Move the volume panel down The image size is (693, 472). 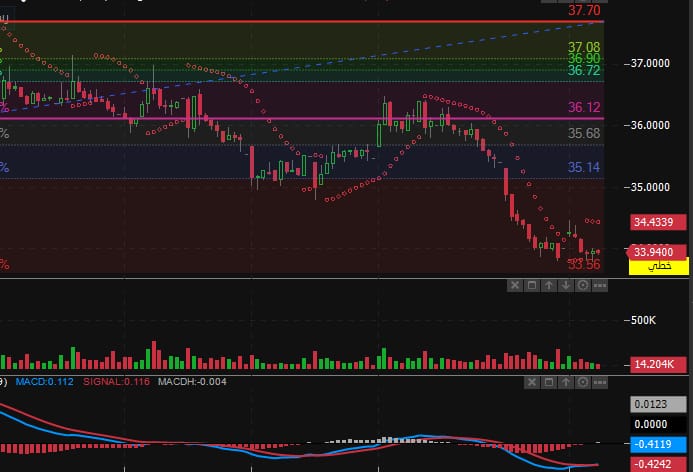566,286
